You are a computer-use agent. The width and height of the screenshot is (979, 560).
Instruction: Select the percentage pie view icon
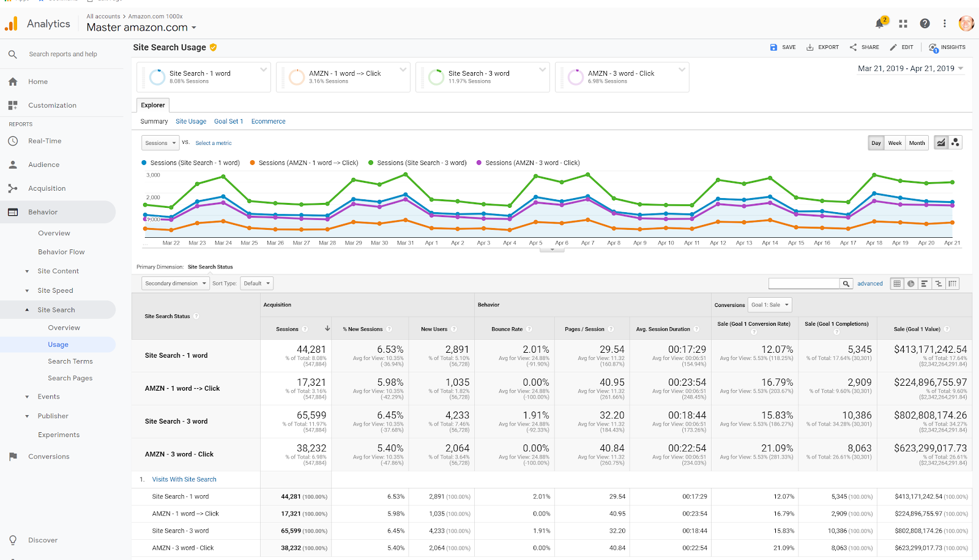[910, 284]
